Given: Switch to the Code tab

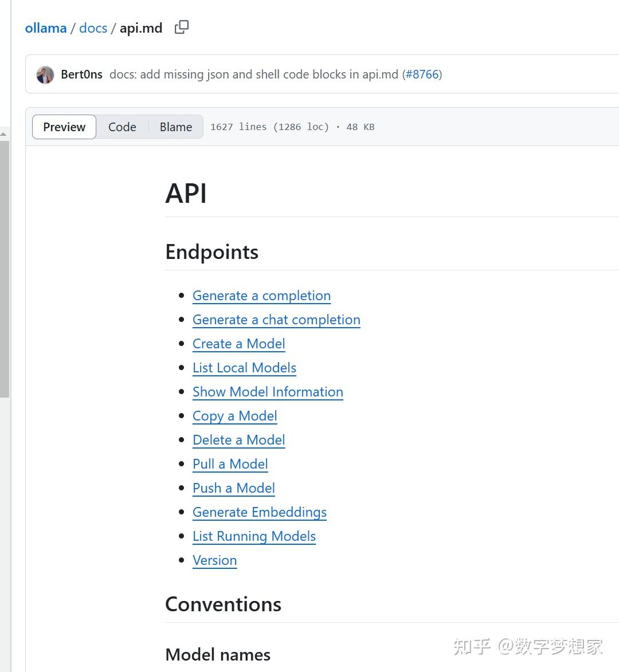Looking at the screenshot, I should [x=122, y=127].
